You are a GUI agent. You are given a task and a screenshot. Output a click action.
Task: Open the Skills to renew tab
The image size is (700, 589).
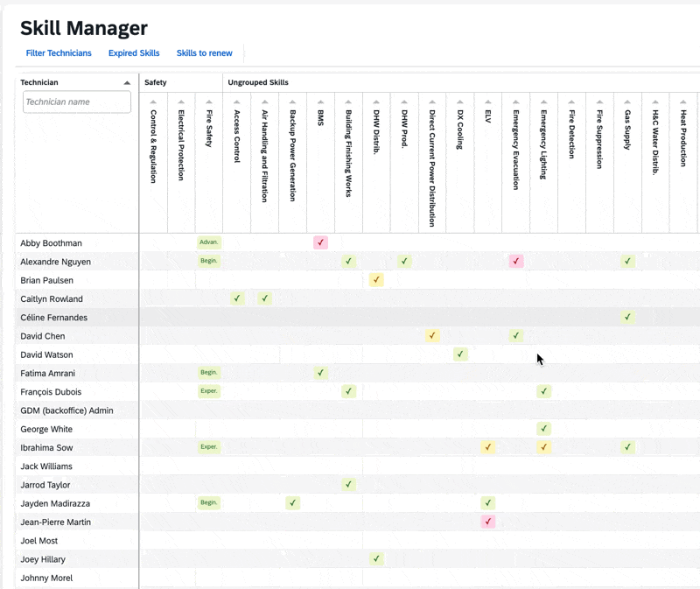click(x=205, y=53)
